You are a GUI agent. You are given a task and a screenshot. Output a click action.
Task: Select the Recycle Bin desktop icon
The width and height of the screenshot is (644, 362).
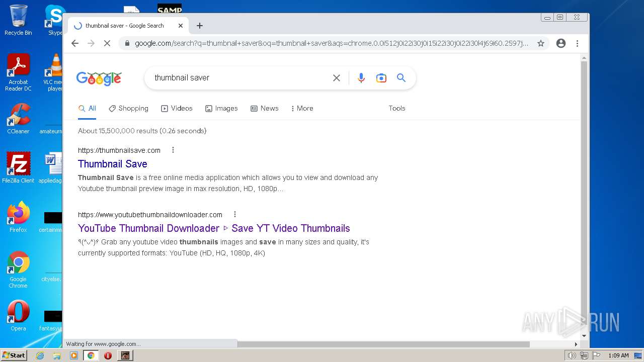click(x=18, y=20)
